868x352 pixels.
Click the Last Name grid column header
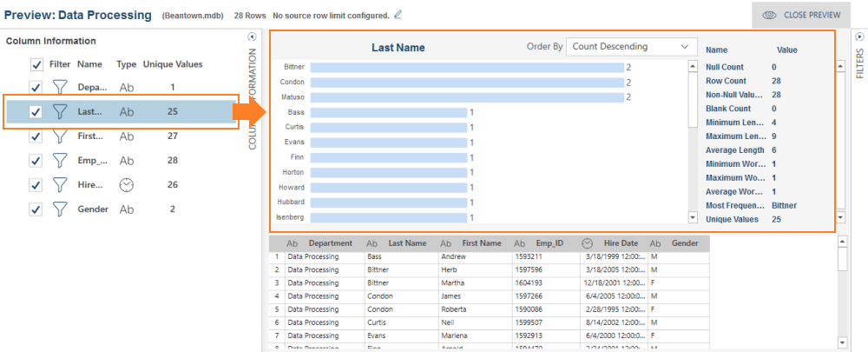tap(407, 244)
